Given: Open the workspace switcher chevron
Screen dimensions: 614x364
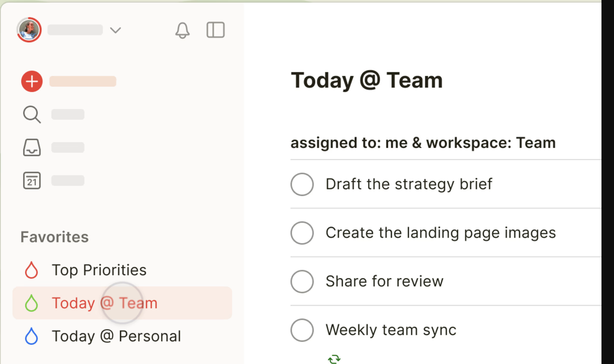Looking at the screenshot, I should [115, 30].
